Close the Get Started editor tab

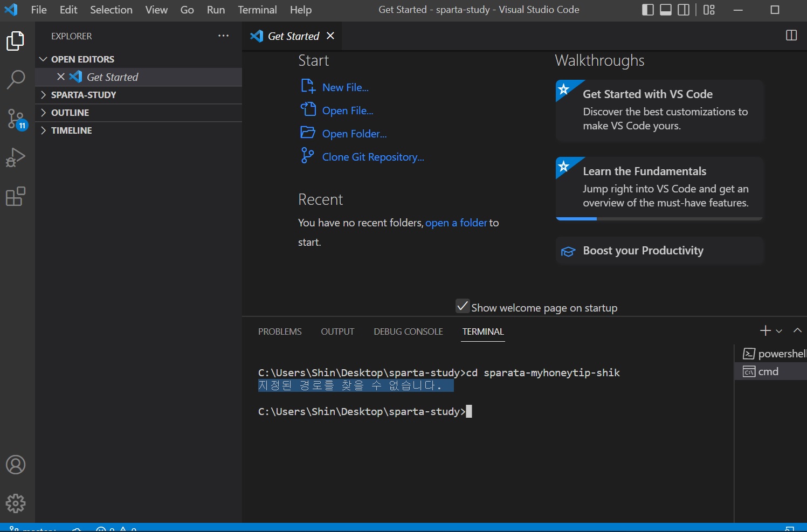[x=330, y=36]
